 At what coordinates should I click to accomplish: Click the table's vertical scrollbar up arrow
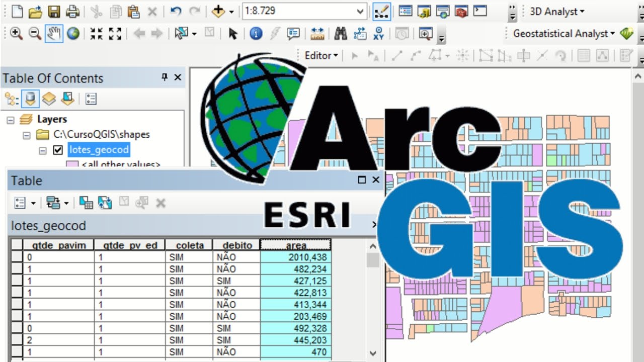[x=373, y=246]
